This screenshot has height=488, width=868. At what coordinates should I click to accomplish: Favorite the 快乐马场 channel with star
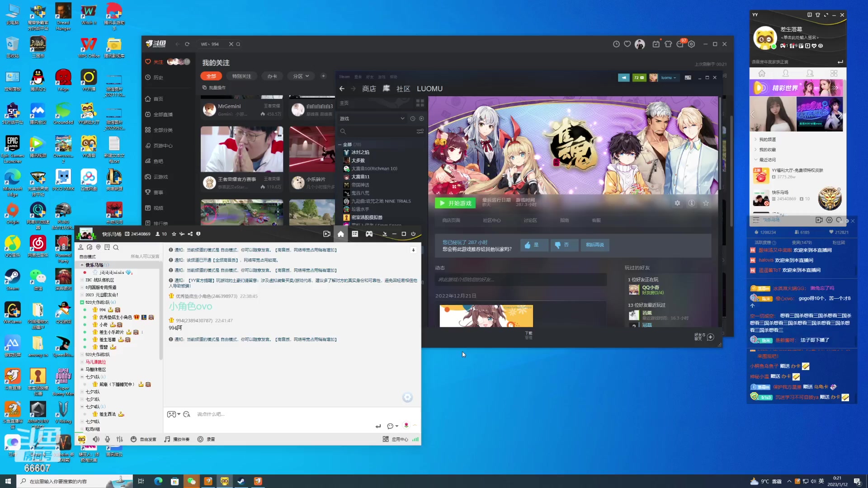pyautogui.click(x=174, y=234)
